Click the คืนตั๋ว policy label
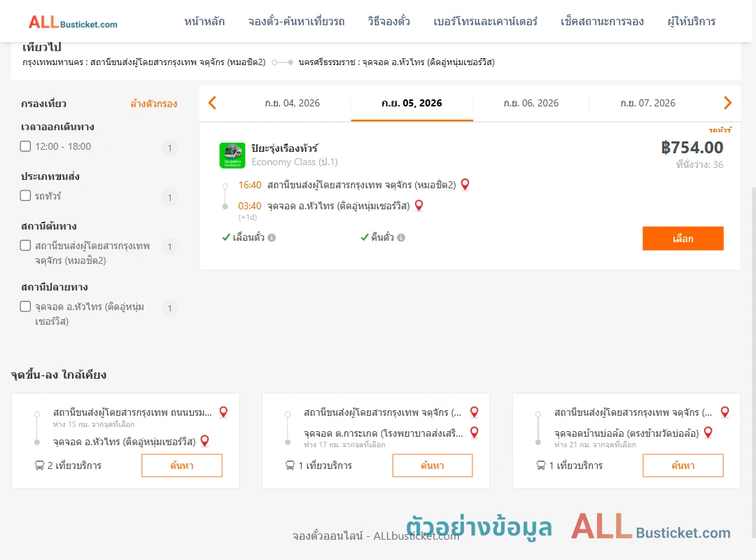756x560 pixels. 382,237
